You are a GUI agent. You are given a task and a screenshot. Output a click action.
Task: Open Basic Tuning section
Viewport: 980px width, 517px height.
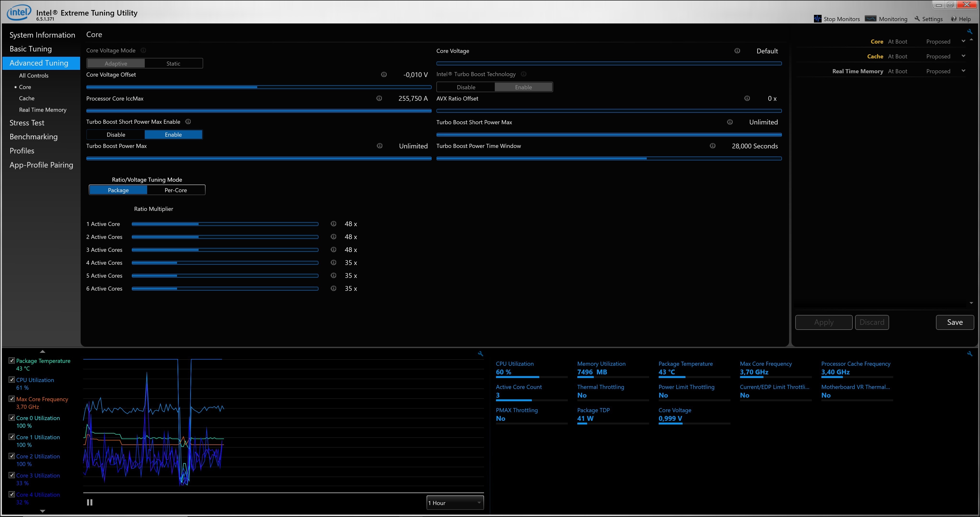click(30, 49)
